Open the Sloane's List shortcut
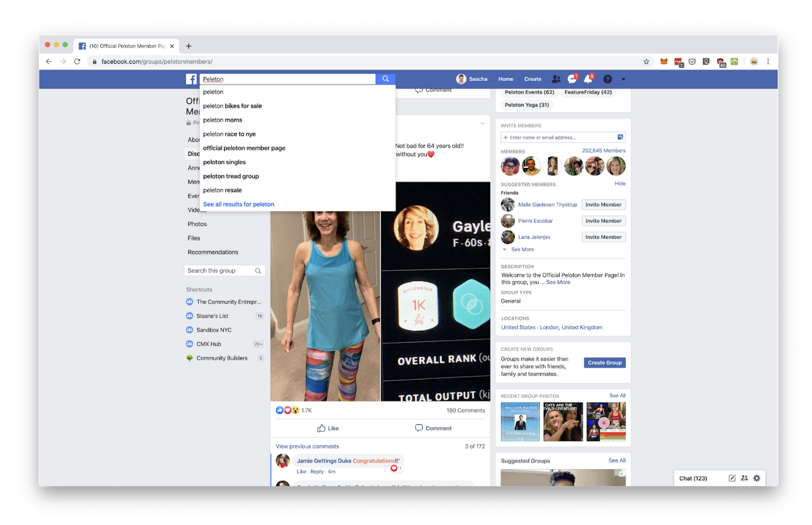 pos(212,316)
